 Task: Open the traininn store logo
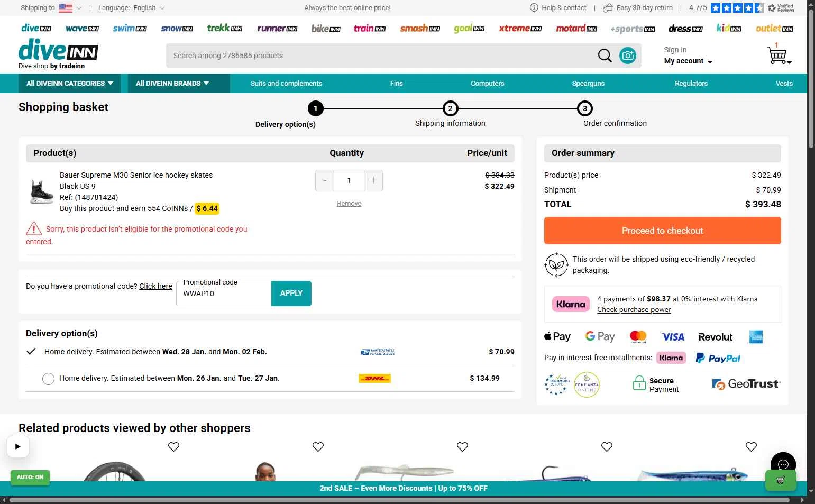click(x=370, y=28)
